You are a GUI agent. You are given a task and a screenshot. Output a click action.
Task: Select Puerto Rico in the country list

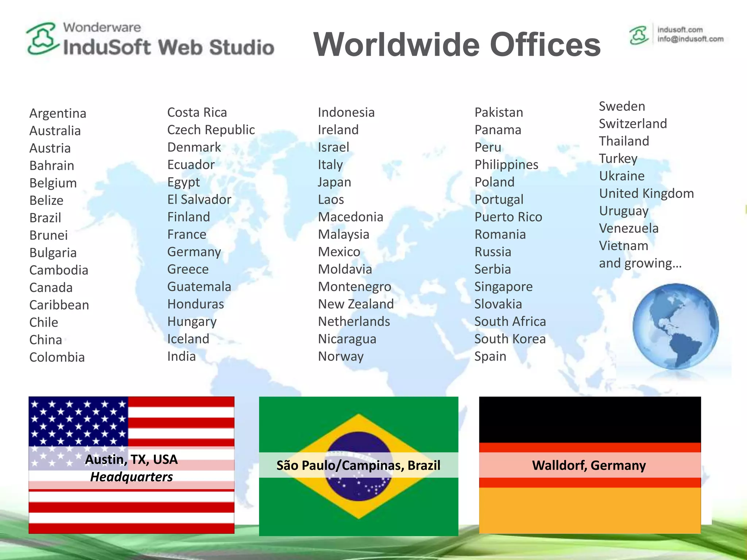(x=508, y=217)
